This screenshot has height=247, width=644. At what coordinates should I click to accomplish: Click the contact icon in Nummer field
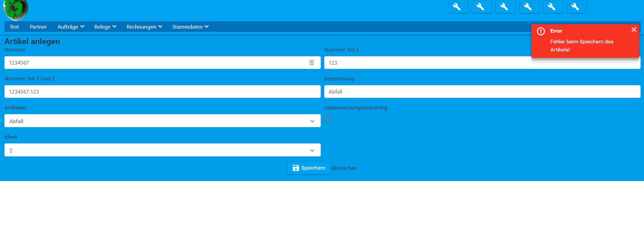[x=312, y=63]
